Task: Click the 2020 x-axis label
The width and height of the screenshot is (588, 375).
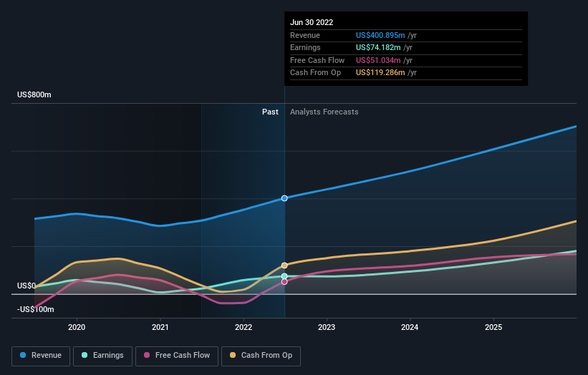Action: click(x=77, y=328)
